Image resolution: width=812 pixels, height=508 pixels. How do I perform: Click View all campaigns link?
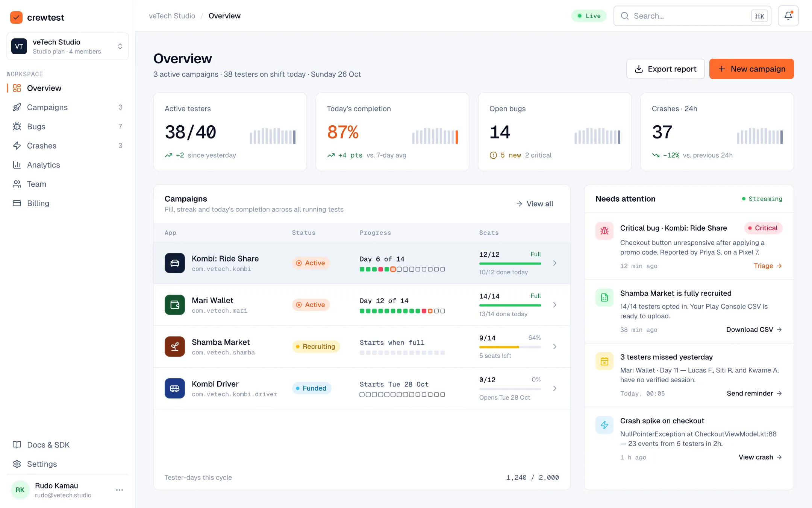[x=535, y=204]
